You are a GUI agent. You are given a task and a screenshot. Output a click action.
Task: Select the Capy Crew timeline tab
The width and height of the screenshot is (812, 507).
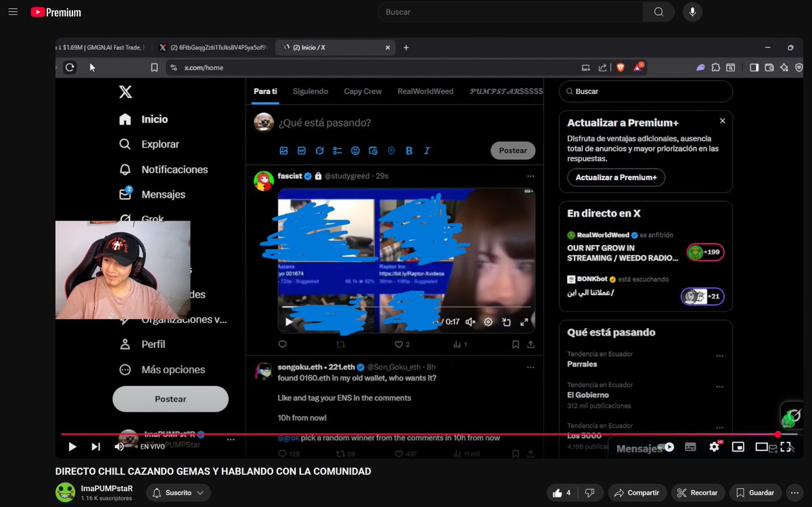point(363,91)
